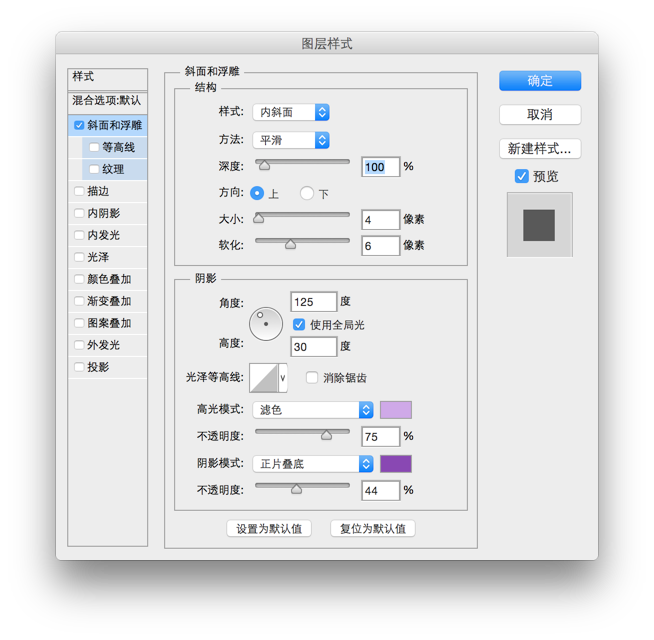Screen dimensions: 654x640
Task: Click highlight opacity field showing 75
Action: coord(380,437)
